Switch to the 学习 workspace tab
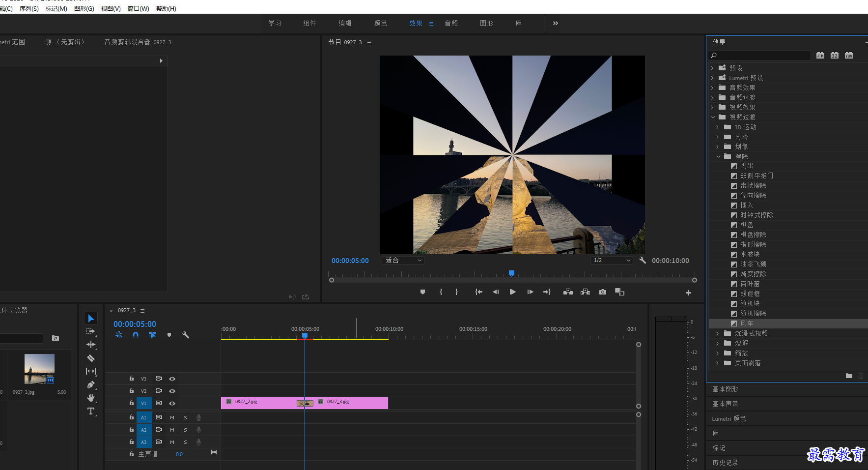The width and height of the screenshot is (868, 470). [275, 23]
